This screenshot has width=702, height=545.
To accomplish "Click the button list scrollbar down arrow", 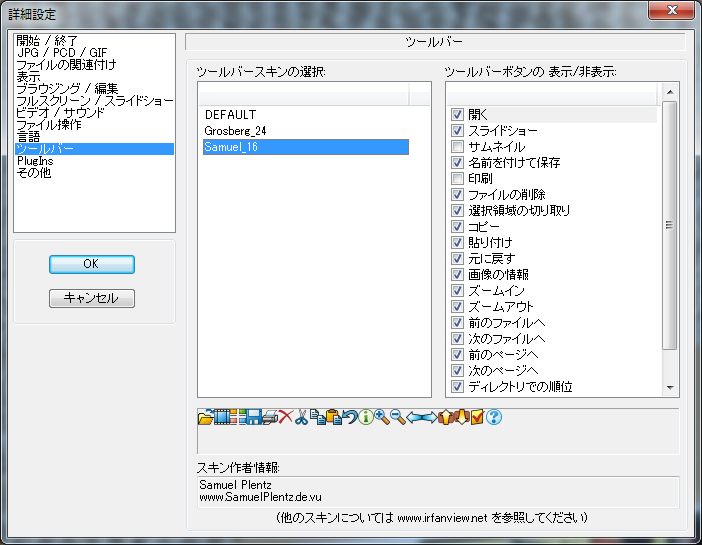I will click(x=670, y=387).
